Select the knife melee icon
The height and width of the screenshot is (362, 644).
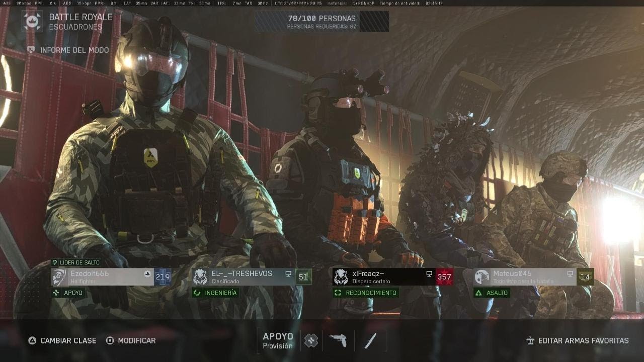[x=371, y=340]
